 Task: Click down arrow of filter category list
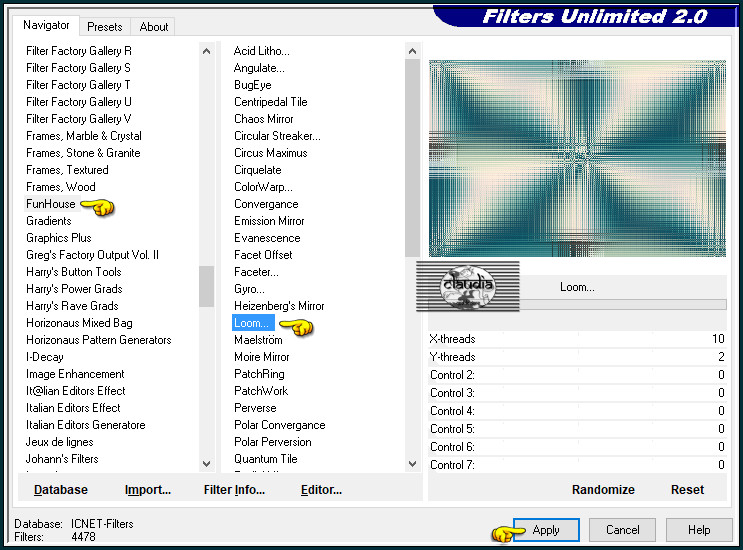(206, 463)
